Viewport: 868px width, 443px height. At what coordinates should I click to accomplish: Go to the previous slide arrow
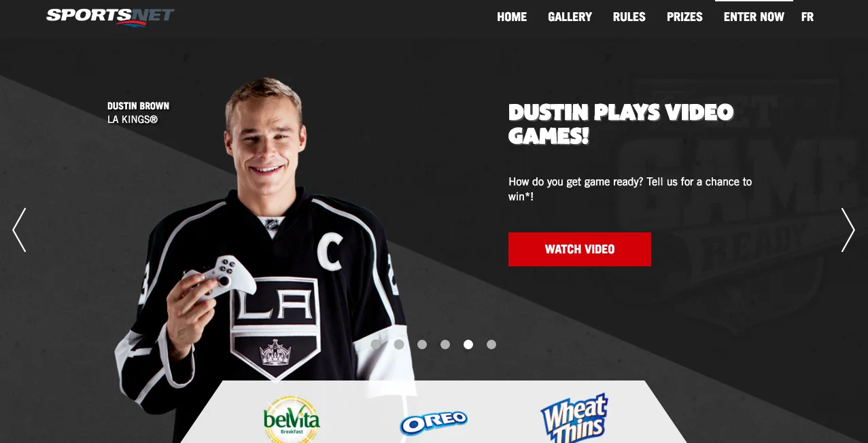click(19, 230)
